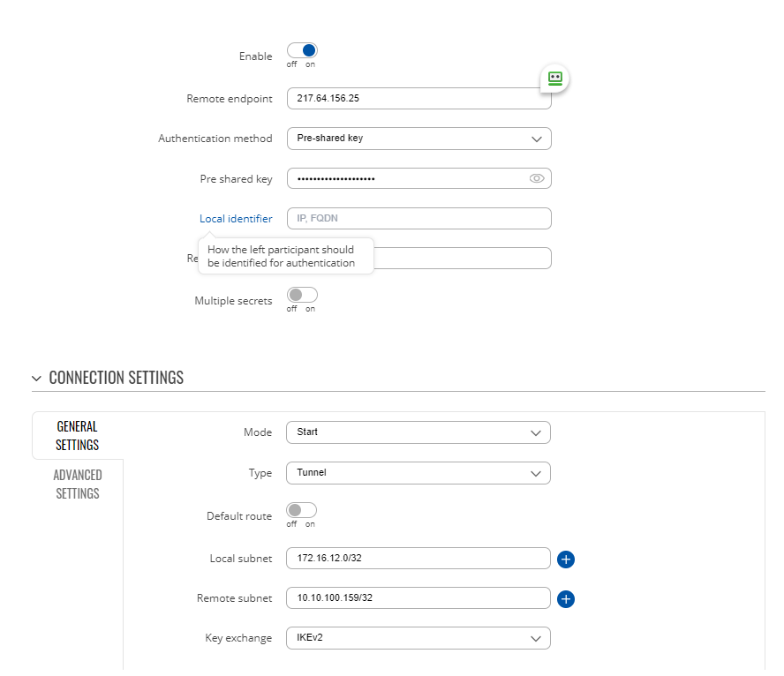This screenshot has width=784, height=676.
Task: Edit the Local subnet value
Action: click(418, 559)
